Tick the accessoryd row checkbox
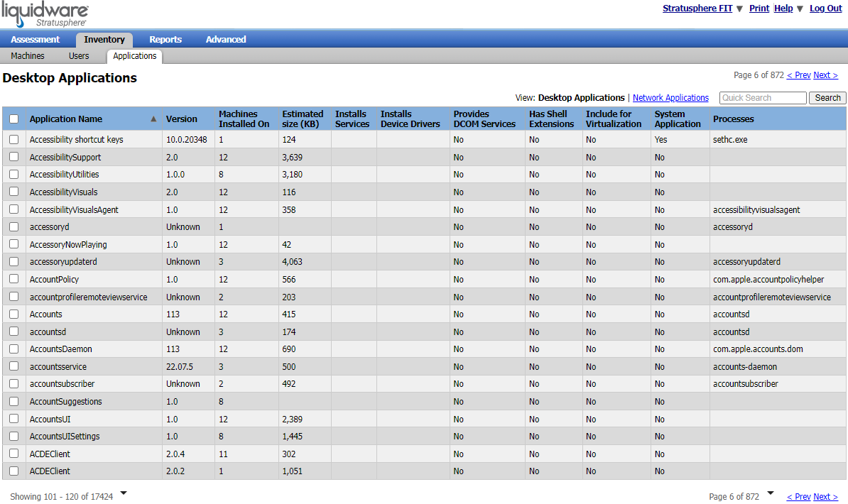 coord(14,226)
